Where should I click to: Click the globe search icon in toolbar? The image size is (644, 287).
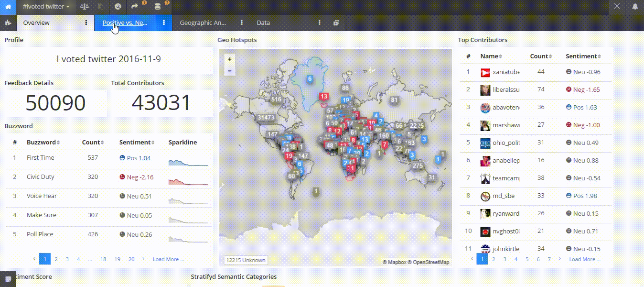(x=118, y=7)
